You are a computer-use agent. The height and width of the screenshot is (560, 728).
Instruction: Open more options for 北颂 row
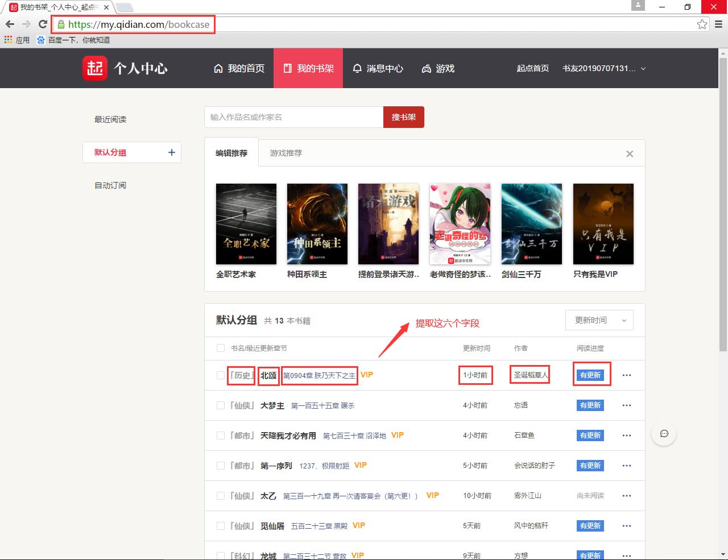[627, 375]
